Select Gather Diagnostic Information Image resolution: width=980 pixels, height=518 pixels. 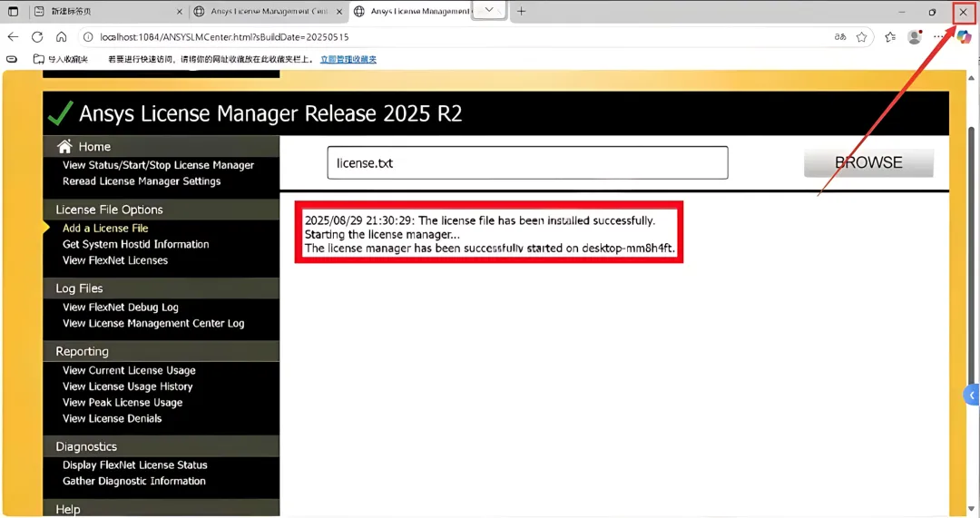[x=133, y=481]
